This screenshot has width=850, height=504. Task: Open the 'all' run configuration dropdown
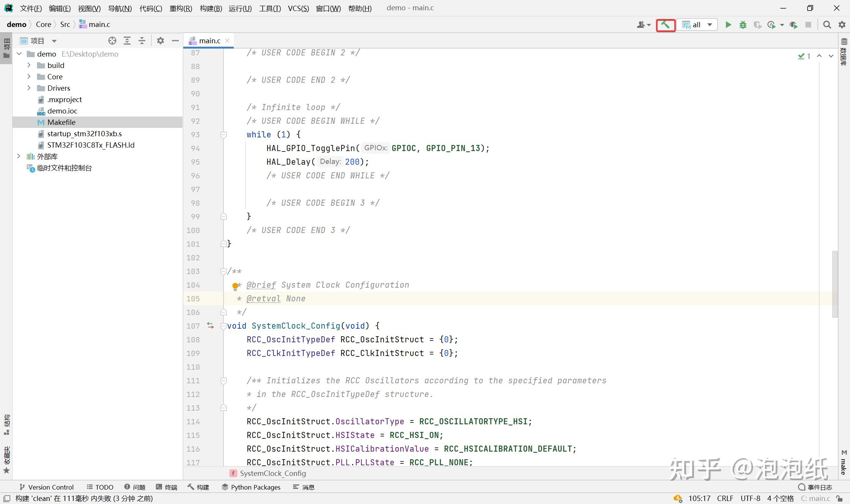pos(697,25)
